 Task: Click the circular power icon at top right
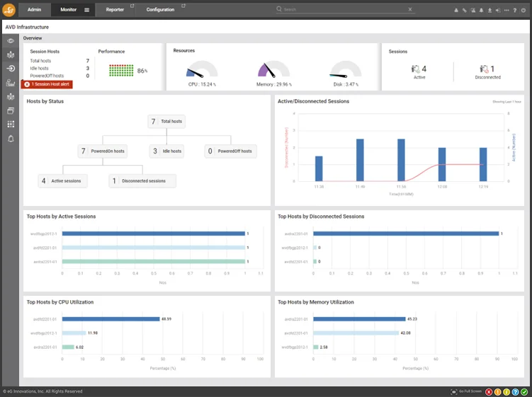point(523,10)
